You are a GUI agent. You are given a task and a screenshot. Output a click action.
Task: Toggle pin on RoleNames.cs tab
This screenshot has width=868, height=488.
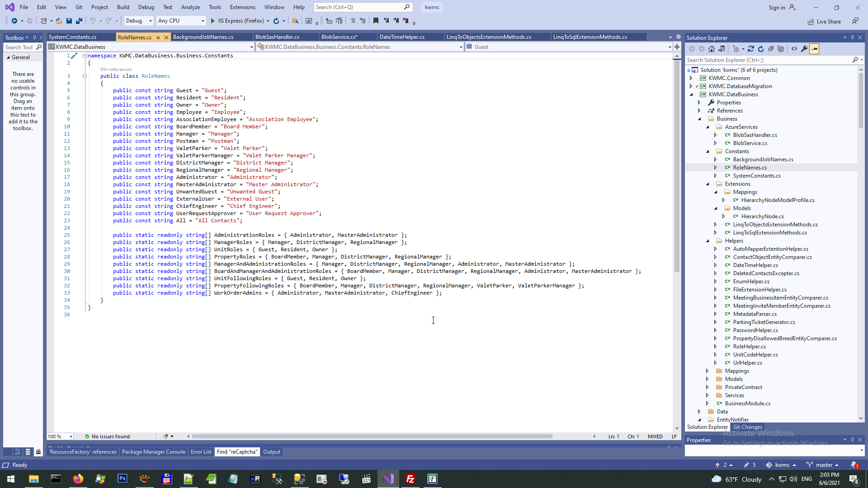(158, 38)
